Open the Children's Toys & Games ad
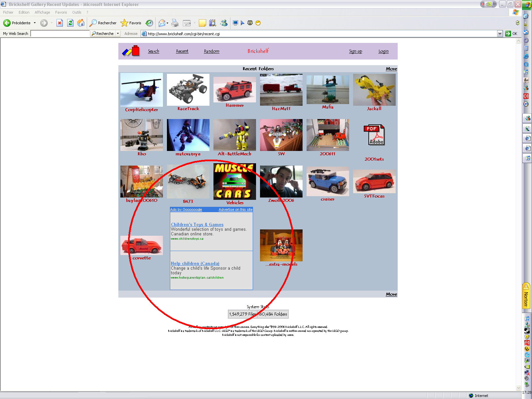This screenshot has width=532, height=399. (x=197, y=225)
